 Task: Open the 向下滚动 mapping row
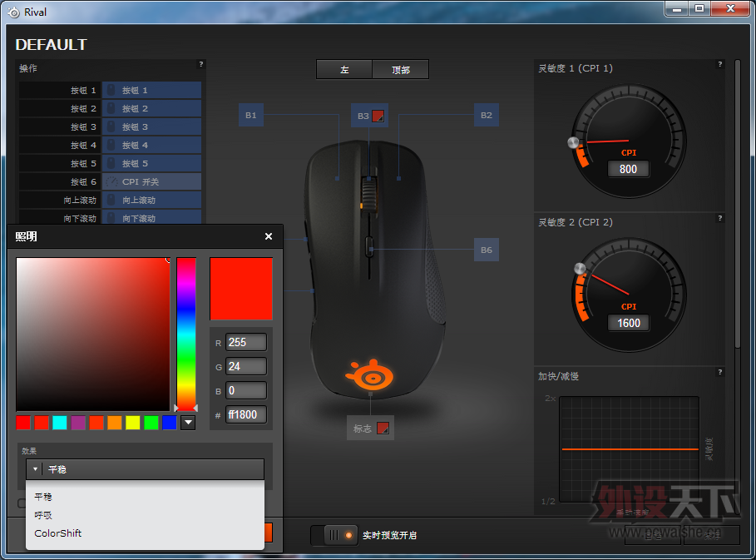pyautogui.click(x=152, y=217)
